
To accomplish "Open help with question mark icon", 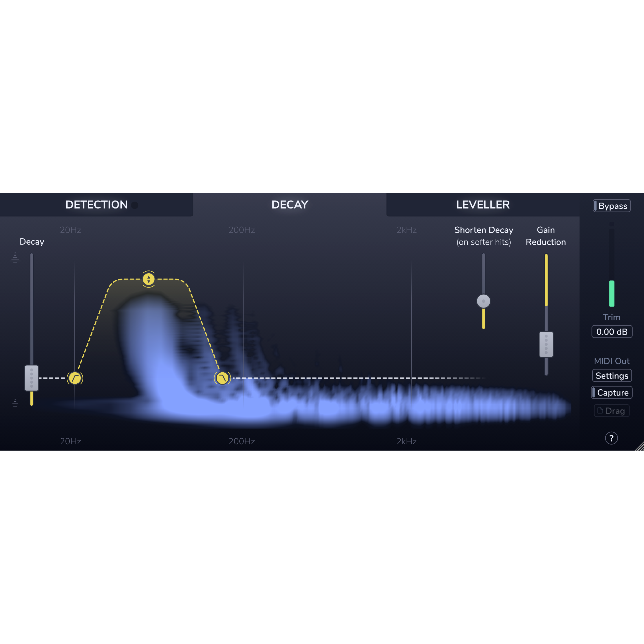I will click(x=611, y=438).
